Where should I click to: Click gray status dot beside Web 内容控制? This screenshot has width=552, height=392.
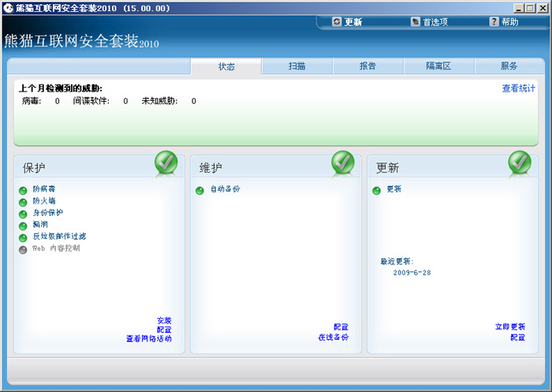[23, 250]
